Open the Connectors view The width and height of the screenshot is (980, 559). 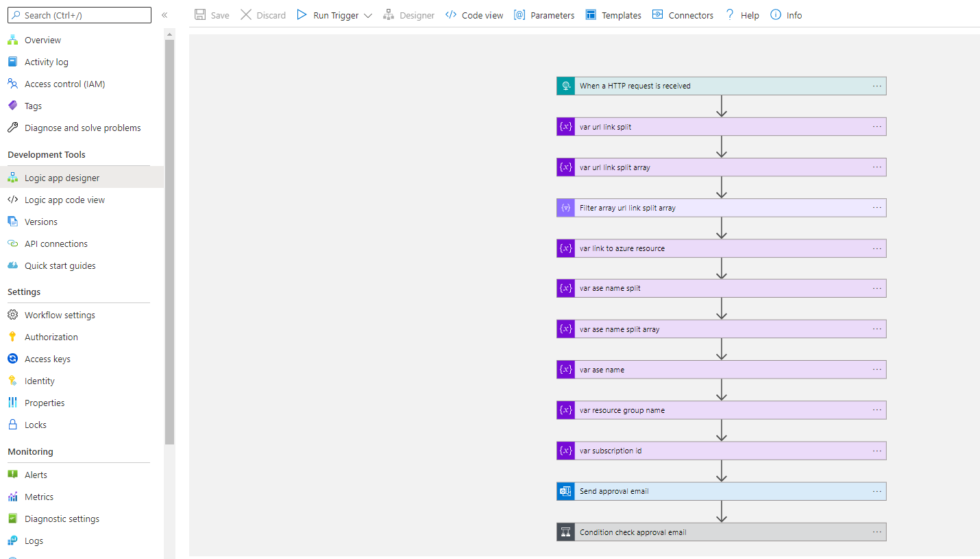683,14
